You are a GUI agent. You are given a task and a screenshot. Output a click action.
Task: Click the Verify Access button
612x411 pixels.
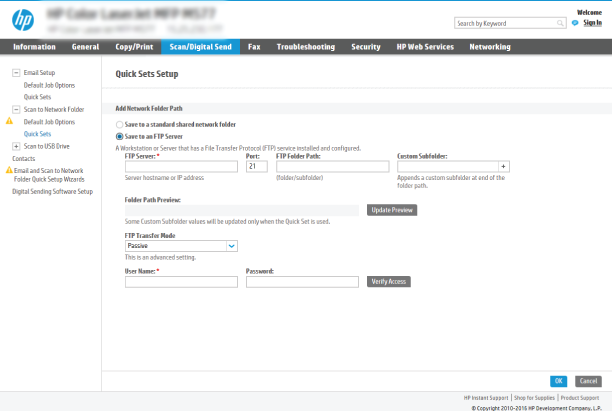coord(388,282)
